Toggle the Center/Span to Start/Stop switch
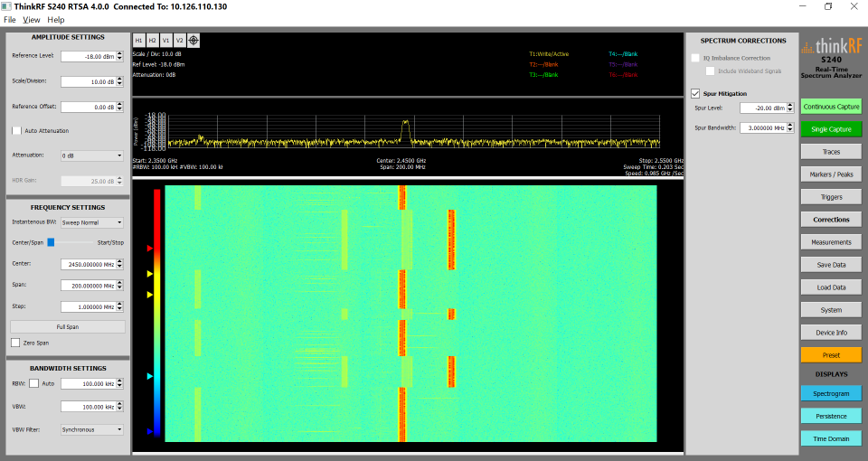 [x=68, y=242]
